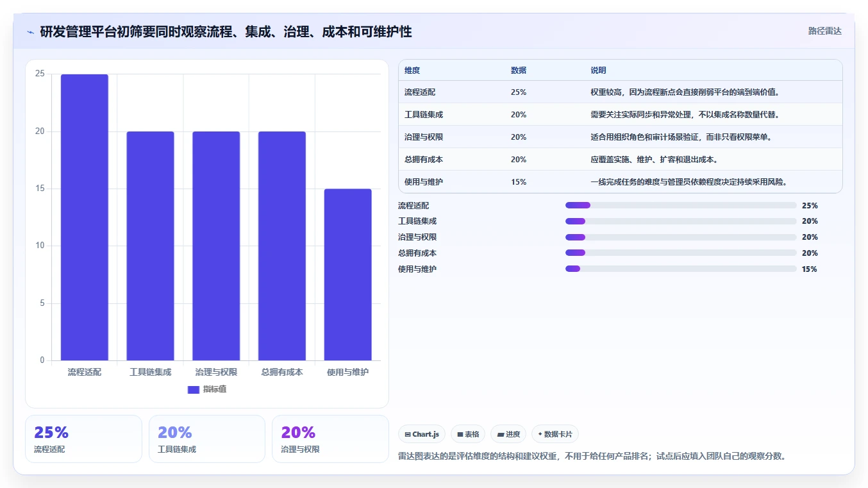Viewport: 868px width, 488px height.
Task: Select the 20% 治理与权限 data card
Action: coord(330,439)
